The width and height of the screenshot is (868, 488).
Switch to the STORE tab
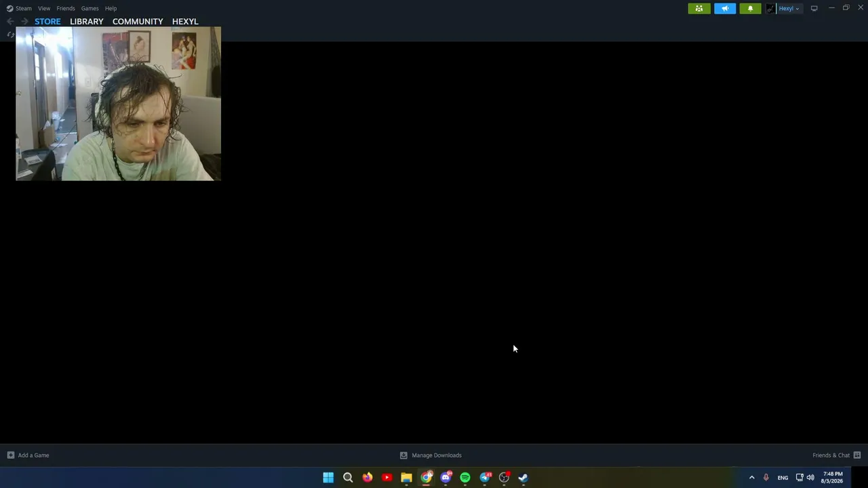click(47, 22)
